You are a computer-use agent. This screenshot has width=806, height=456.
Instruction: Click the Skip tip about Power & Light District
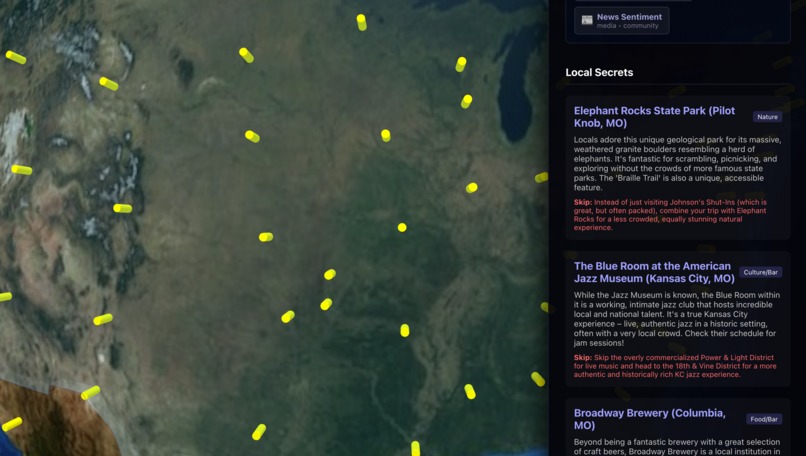click(x=675, y=366)
